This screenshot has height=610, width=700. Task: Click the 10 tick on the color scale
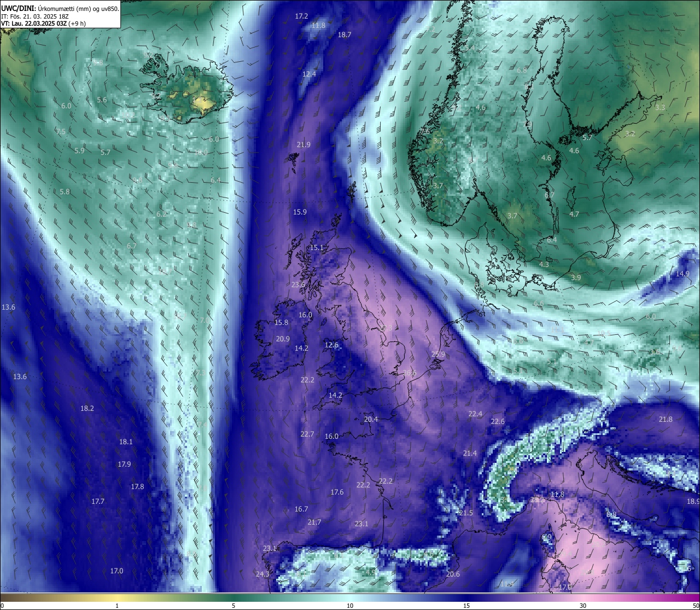pos(350,606)
